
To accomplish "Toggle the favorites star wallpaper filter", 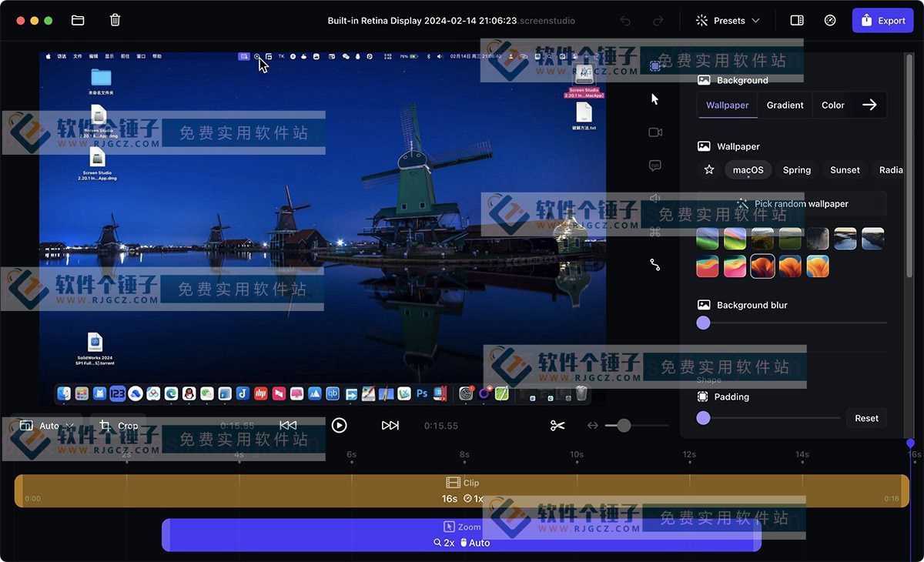I will click(x=709, y=170).
